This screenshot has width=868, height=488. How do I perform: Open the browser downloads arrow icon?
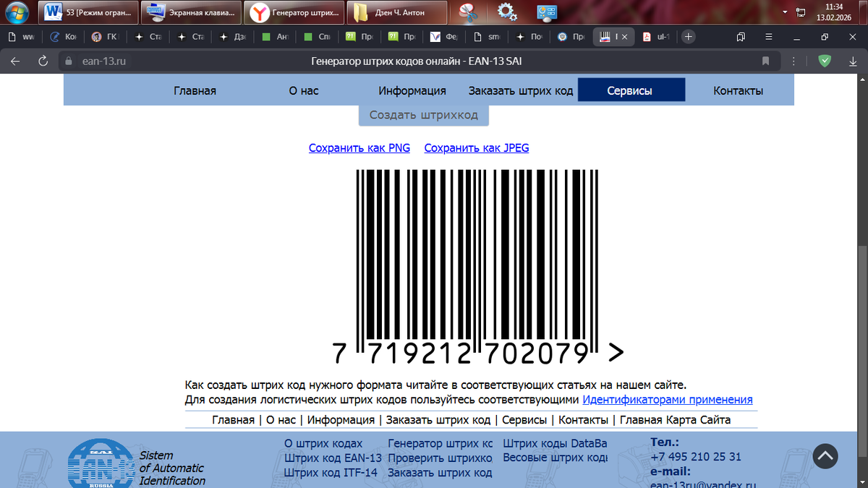(854, 61)
